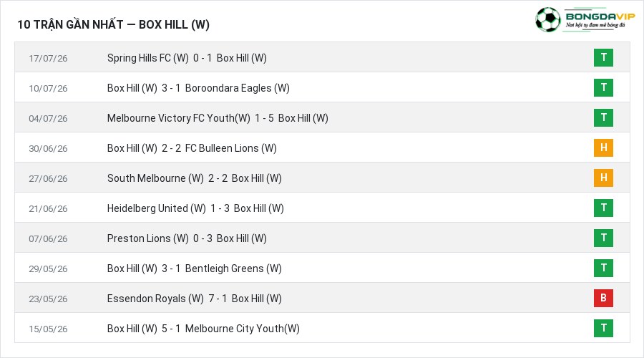644x358 pixels.
Task: Click the green T badge on Heidelberg United row
Action: pos(603,208)
